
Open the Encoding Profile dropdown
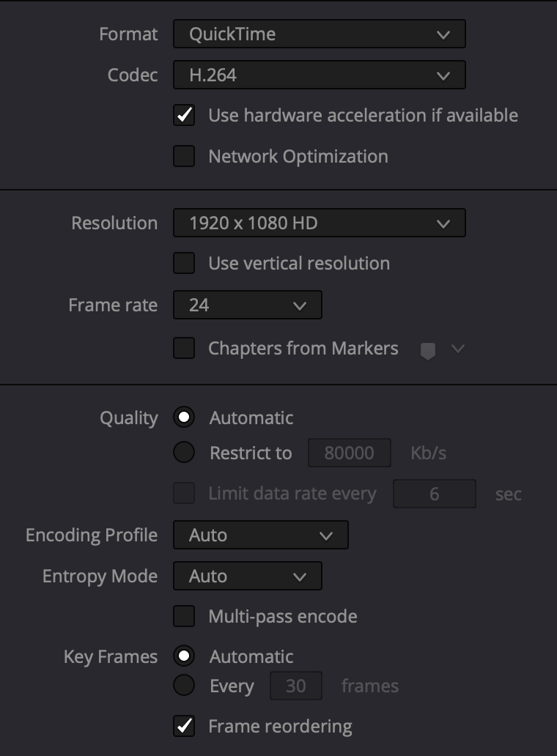[260, 535]
